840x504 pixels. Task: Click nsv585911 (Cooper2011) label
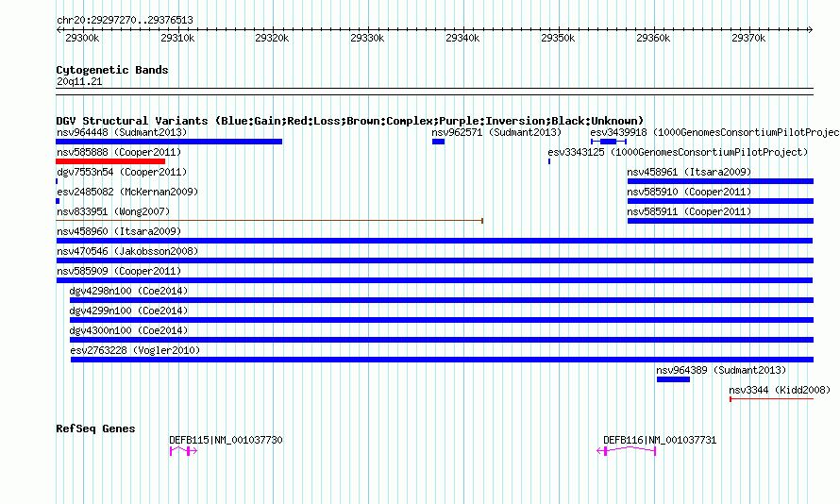coord(690,211)
